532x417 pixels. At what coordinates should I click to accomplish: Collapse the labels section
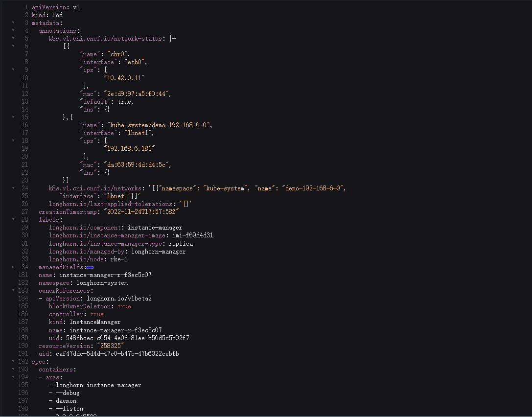pyautogui.click(x=14, y=219)
